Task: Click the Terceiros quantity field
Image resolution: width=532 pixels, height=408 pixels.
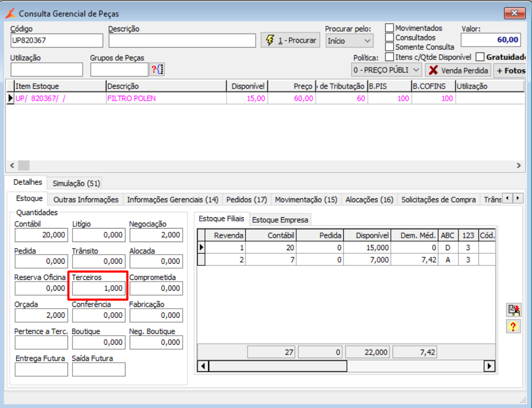Action: click(x=99, y=288)
